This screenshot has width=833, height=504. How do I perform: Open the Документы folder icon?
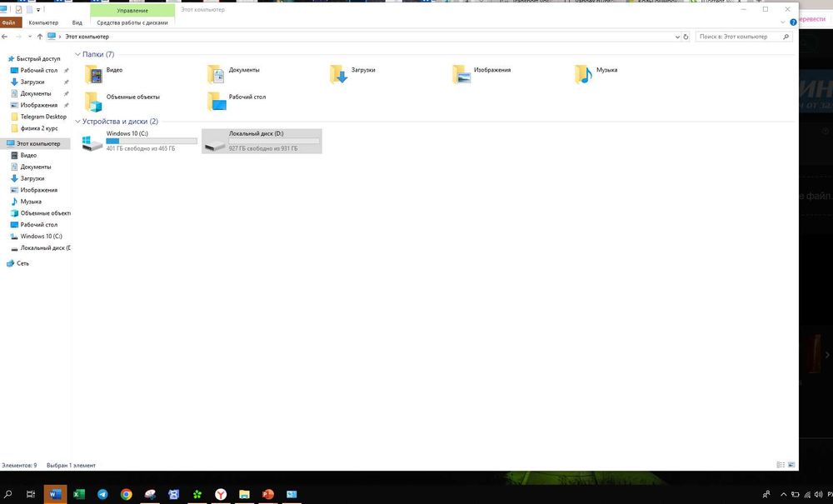pos(217,74)
